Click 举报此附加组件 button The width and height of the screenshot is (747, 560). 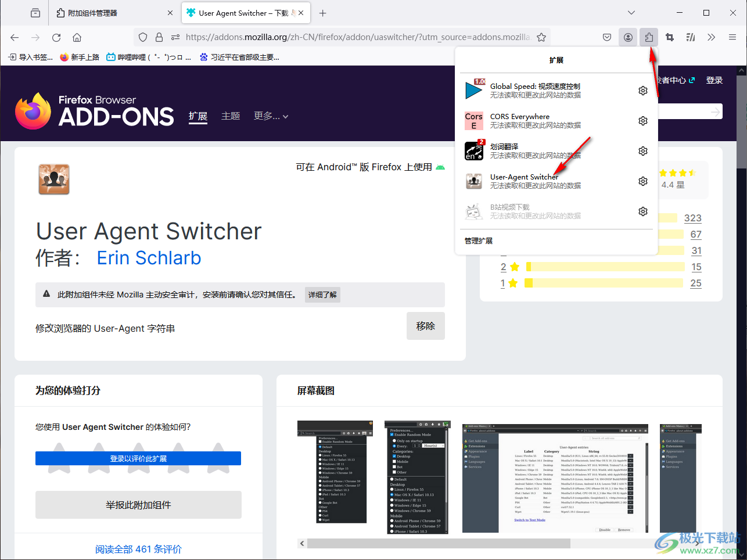[x=138, y=505]
